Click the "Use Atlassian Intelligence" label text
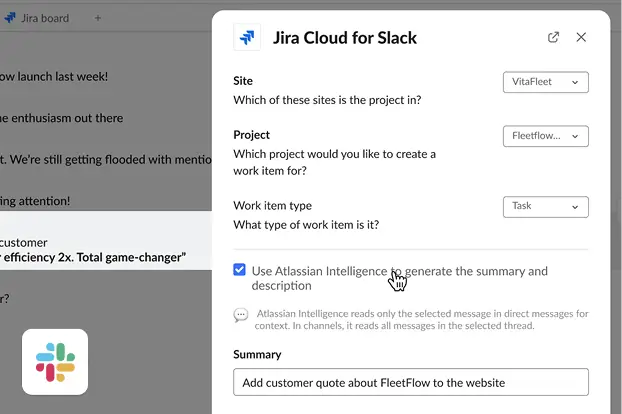 point(400,278)
